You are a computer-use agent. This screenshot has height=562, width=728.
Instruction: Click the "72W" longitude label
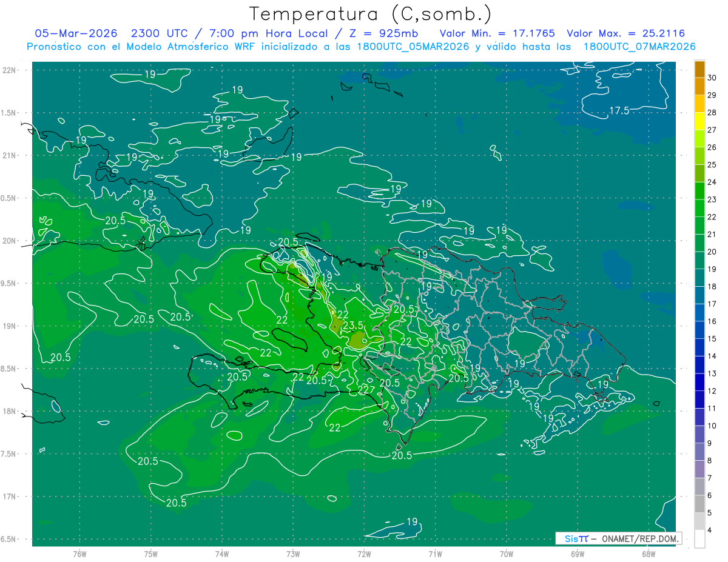(x=364, y=554)
